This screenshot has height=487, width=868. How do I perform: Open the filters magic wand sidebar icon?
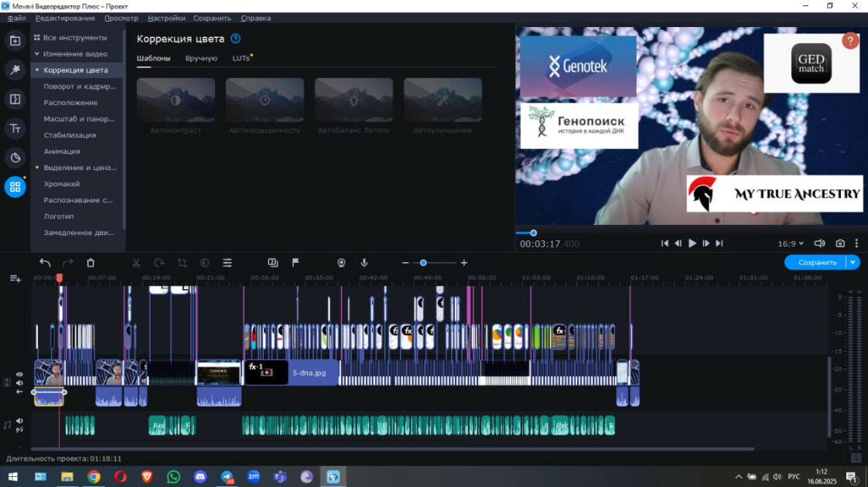[x=15, y=70]
